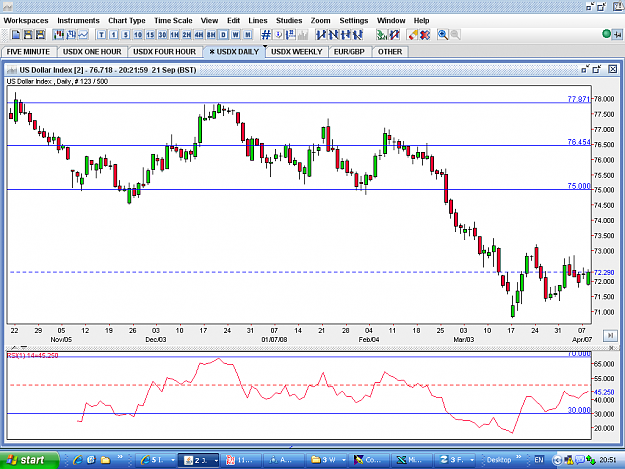
Task: Switch to the line chart type icon
Action: (x=83, y=35)
